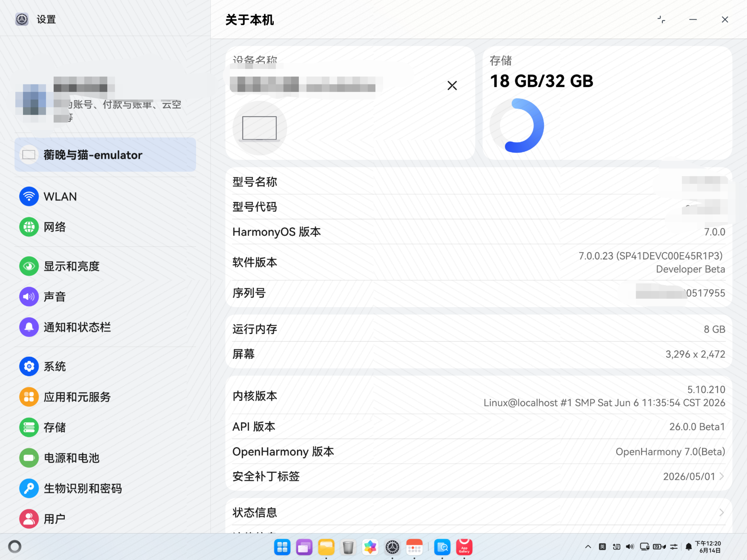Click the laptop device thumbnail

[x=260, y=128]
